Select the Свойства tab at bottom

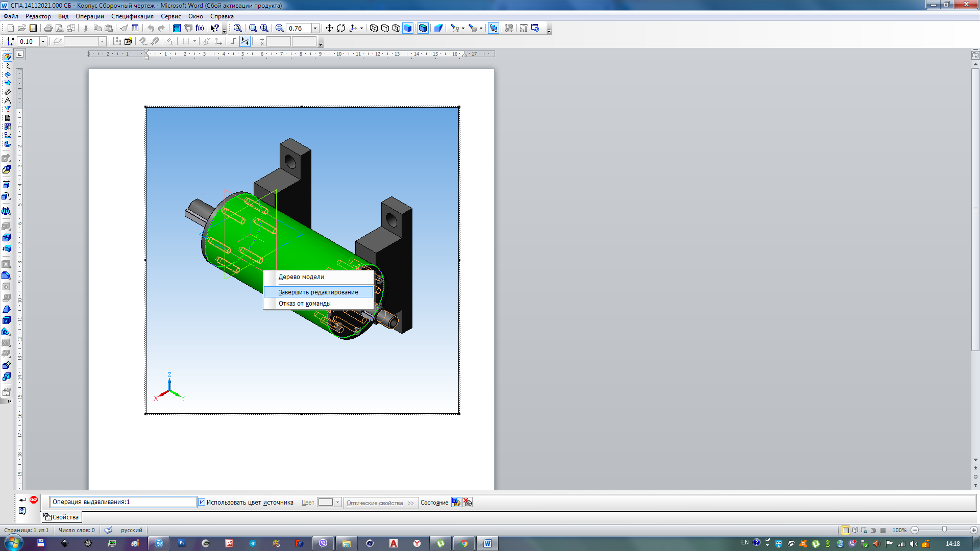click(62, 517)
